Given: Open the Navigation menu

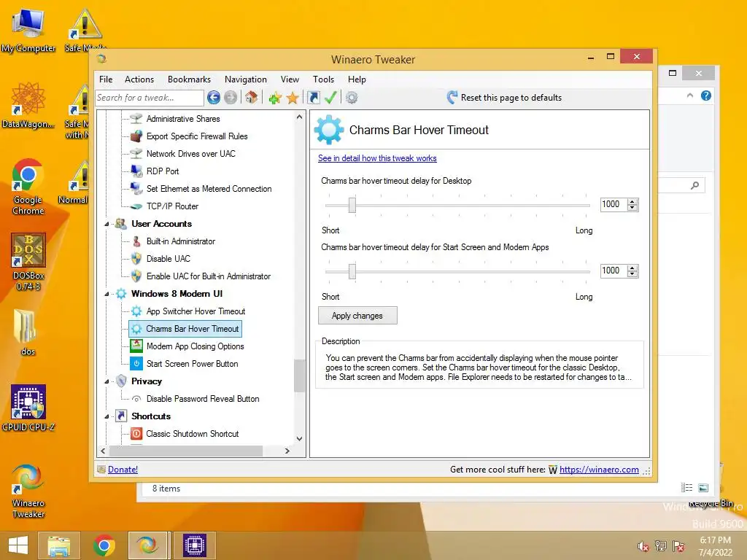Looking at the screenshot, I should [245, 79].
